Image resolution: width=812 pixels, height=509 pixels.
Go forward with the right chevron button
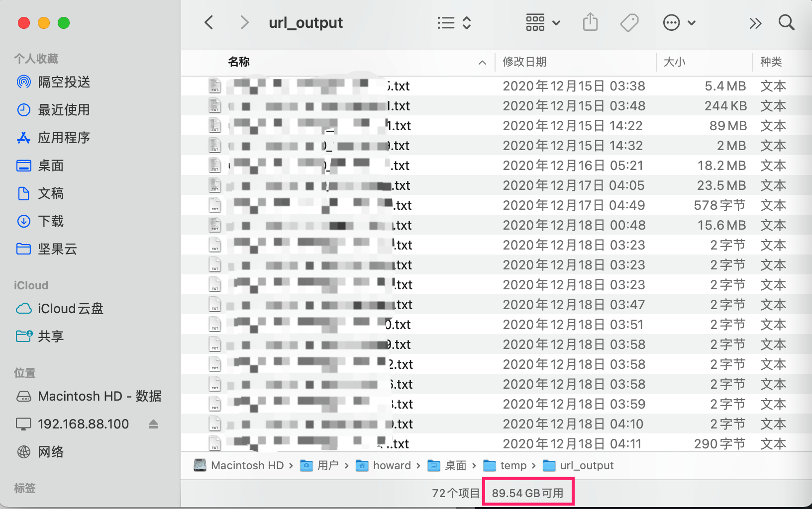pos(244,22)
